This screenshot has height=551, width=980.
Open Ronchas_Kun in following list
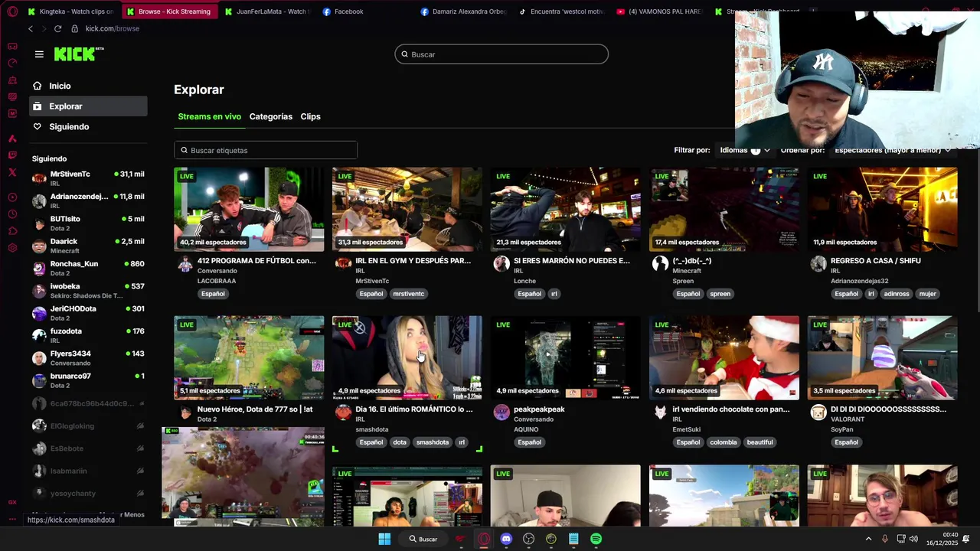tap(88, 268)
